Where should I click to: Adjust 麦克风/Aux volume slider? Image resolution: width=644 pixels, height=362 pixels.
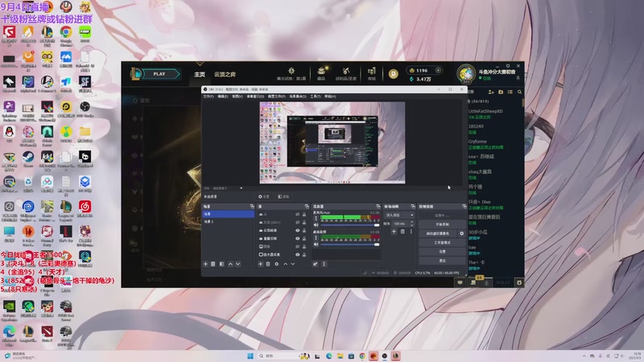point(349,225)
